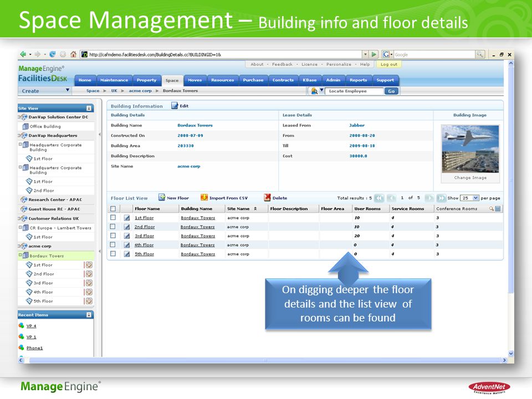
Task: Check the 1st Floor row checkbox
Action: point(113,217)
